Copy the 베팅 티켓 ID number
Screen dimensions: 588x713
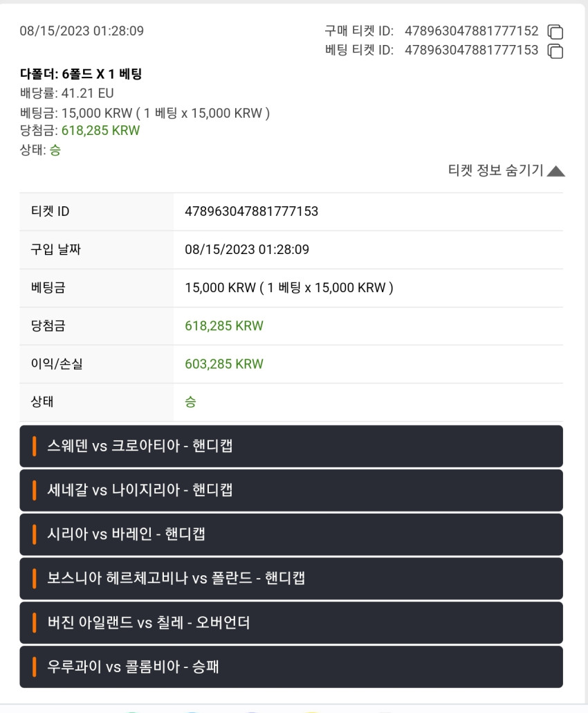(555, 51)
